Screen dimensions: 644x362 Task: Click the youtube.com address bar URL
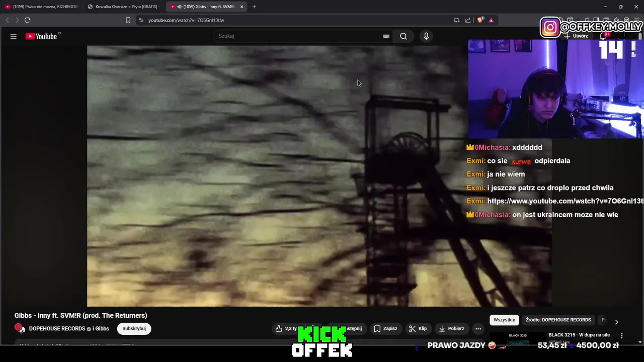(x=186, y=20)
